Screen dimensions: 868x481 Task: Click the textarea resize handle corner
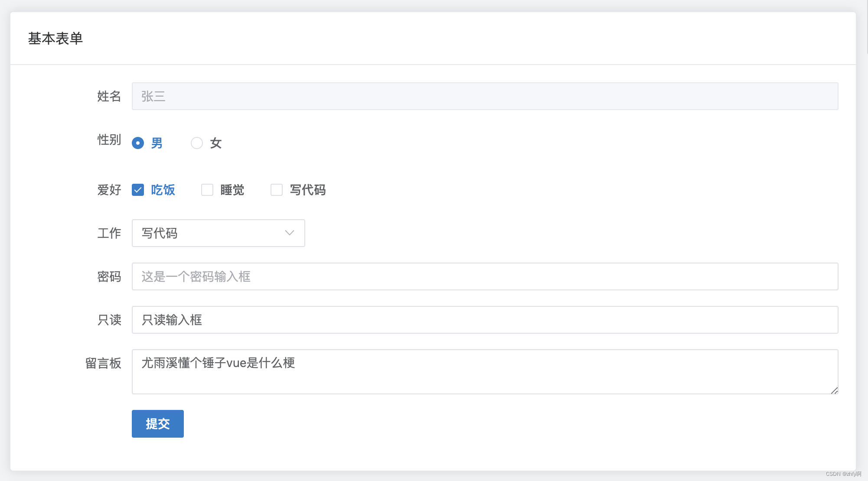point(834,390)
